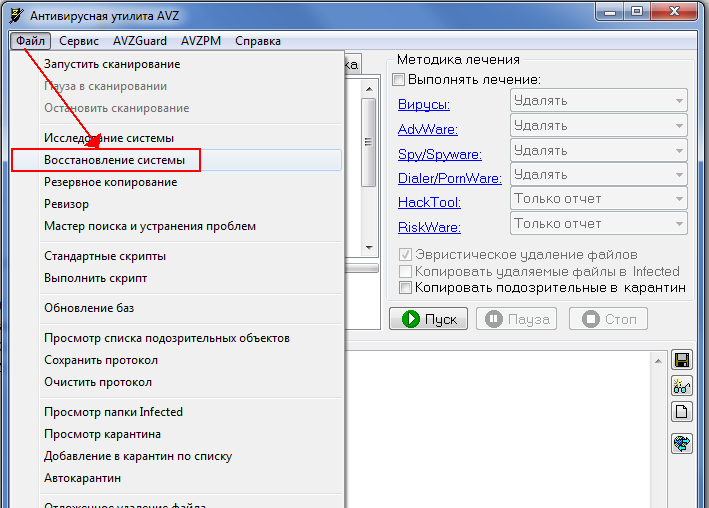Select 'Обновление баз' menu item
Screen dimensions: 709x508
coord(176,308)
